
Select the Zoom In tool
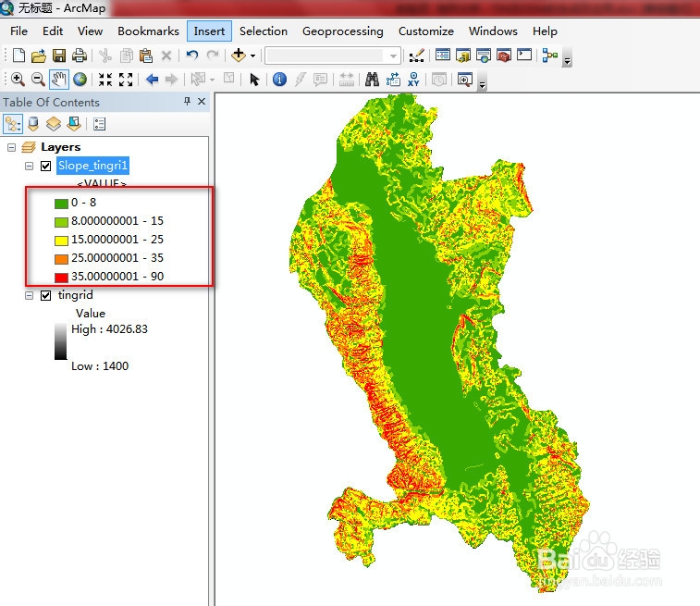click(18, 80)
